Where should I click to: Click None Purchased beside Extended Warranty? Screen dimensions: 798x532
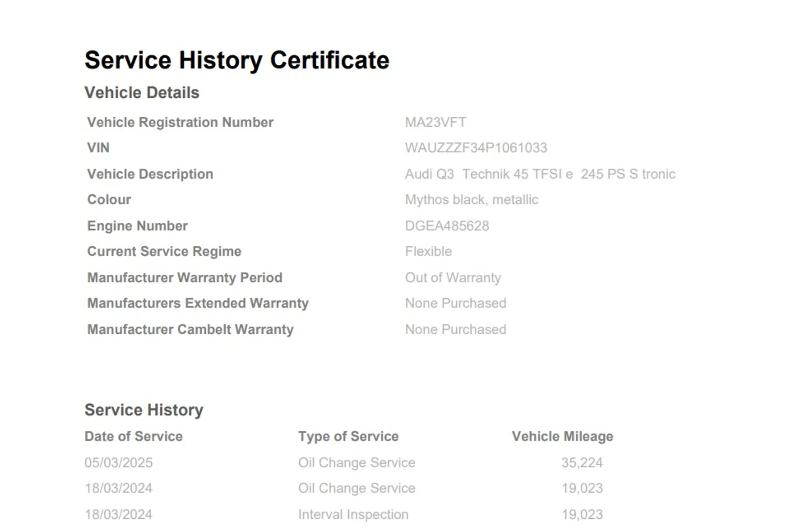(456, 303)
